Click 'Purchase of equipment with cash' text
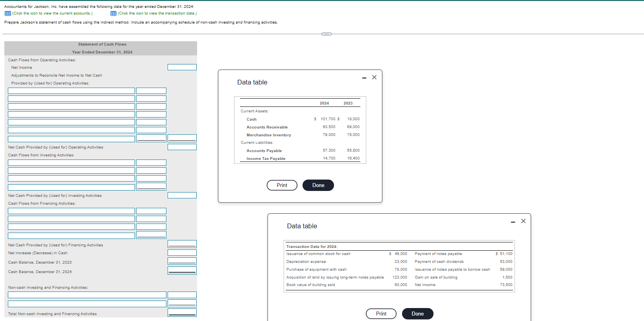 click(x=316, y=270)
